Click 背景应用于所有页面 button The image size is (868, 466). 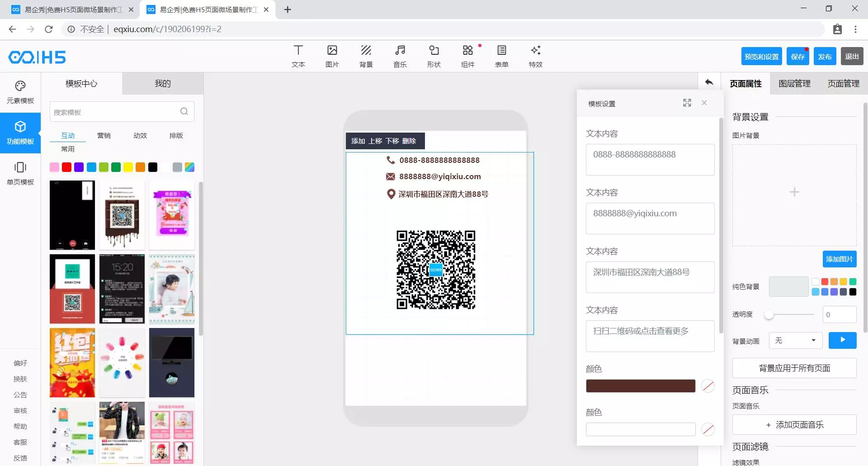(794, 368)
